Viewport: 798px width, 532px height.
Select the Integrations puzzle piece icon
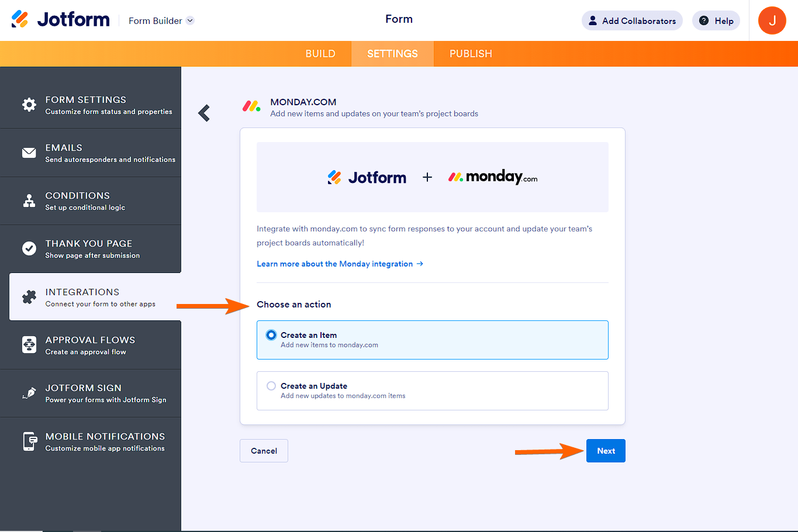pyautogui.click(x=29, y=296)
